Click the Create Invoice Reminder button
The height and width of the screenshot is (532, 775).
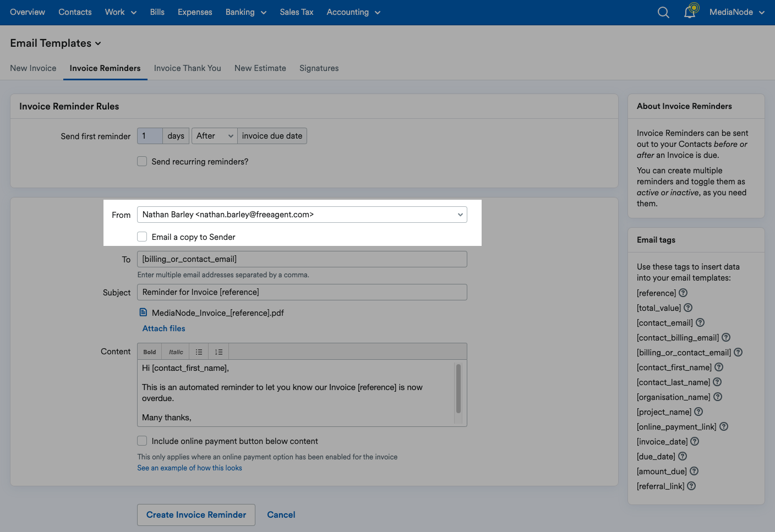(196, 515)
